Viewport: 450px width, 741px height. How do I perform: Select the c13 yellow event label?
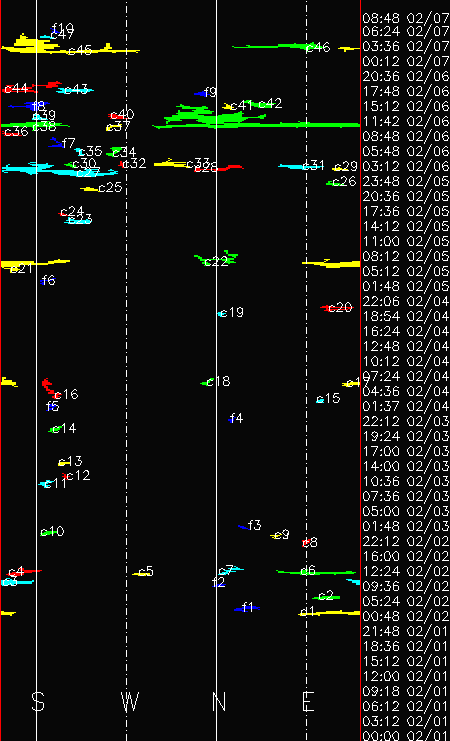tap(70, 461)
